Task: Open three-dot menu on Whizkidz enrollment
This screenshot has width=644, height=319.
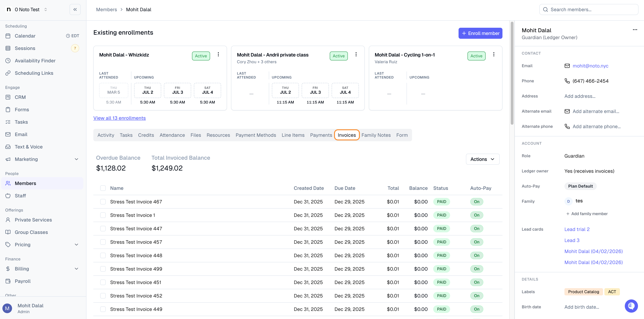Action: coord(218,54)
